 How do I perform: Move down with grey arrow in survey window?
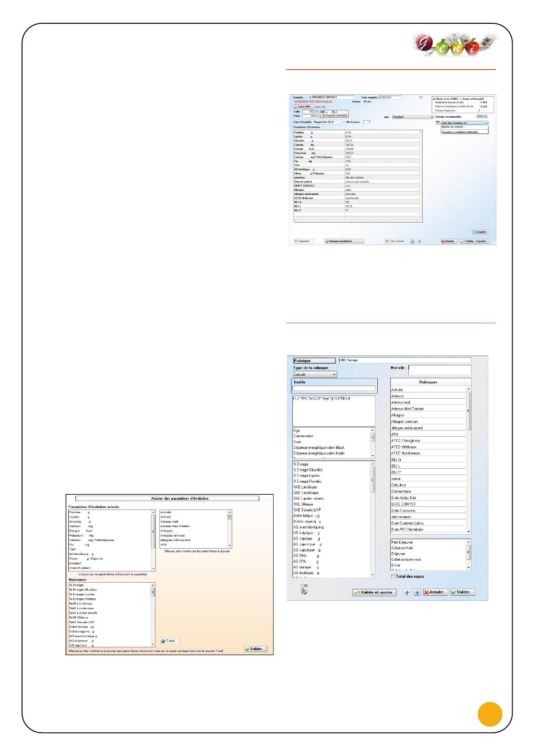click(x=419, y=241)
